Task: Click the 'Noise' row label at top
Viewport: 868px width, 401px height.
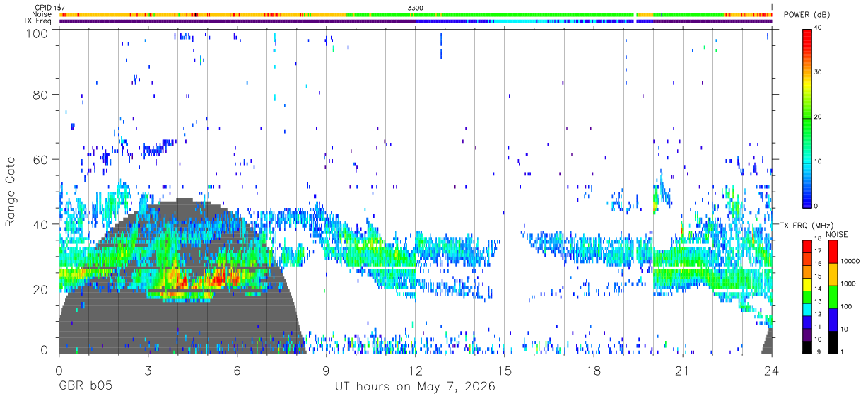Action: click(x=43, y=14)
